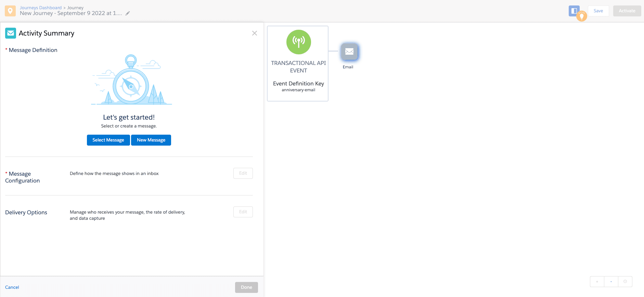Click Edit for Delivery Options
Screen dimensions: 644x297
(x=243, y=212)
